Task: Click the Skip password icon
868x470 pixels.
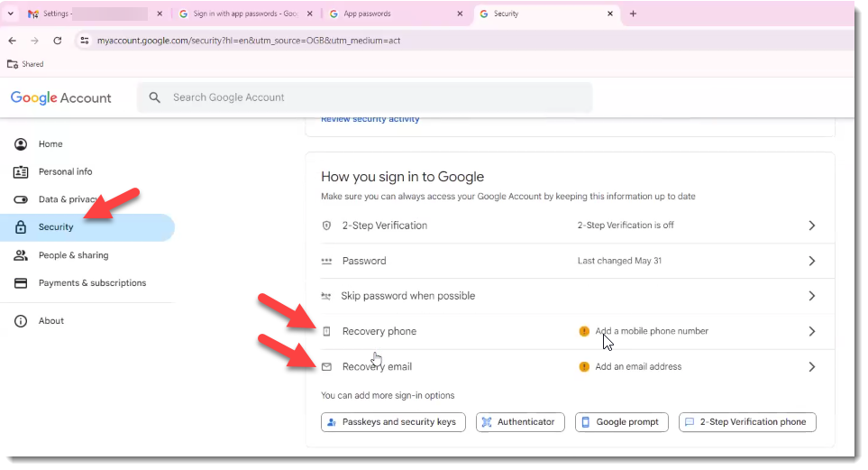Action: click(326, 297)
